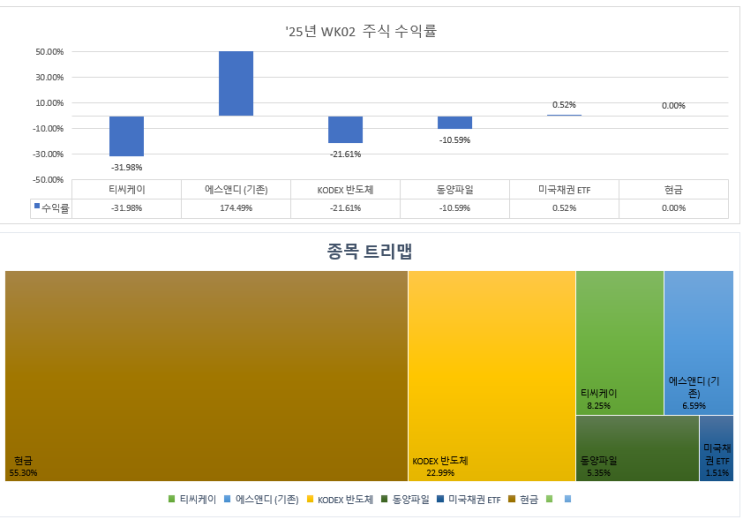Viewport: 743px width, 527px height.
Task: Select the KODEX 반도체 bar in chart
Action: coord(345,129)
